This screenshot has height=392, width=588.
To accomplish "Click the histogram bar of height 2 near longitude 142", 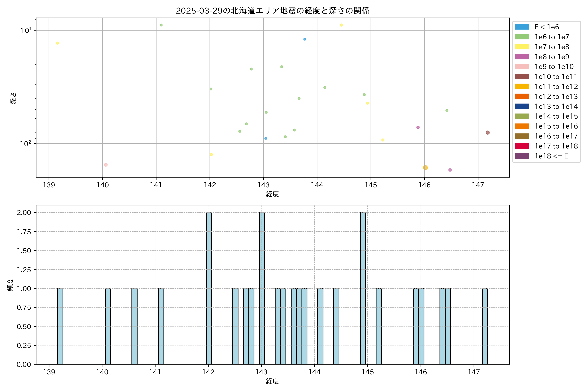I will (x=209, y=287).
